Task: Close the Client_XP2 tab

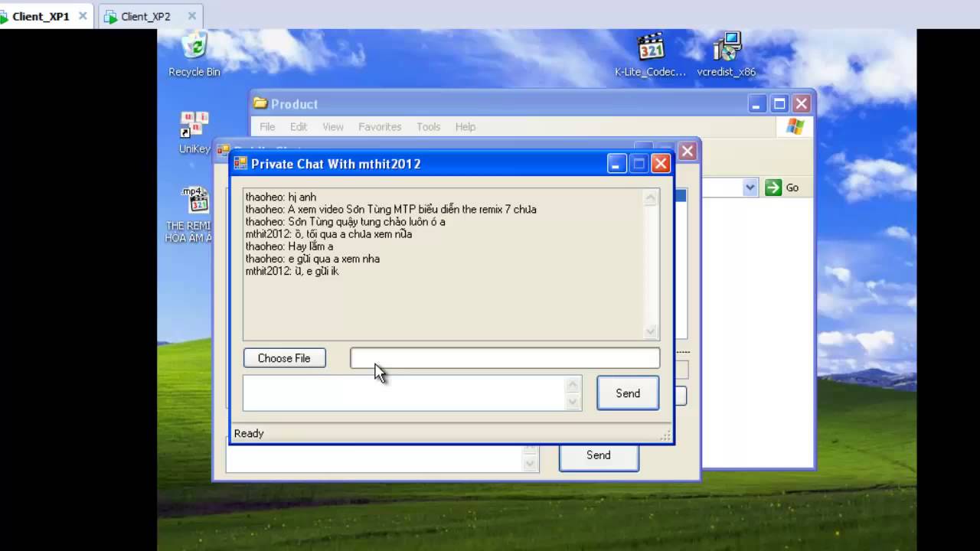Action: tap(191, 16)
